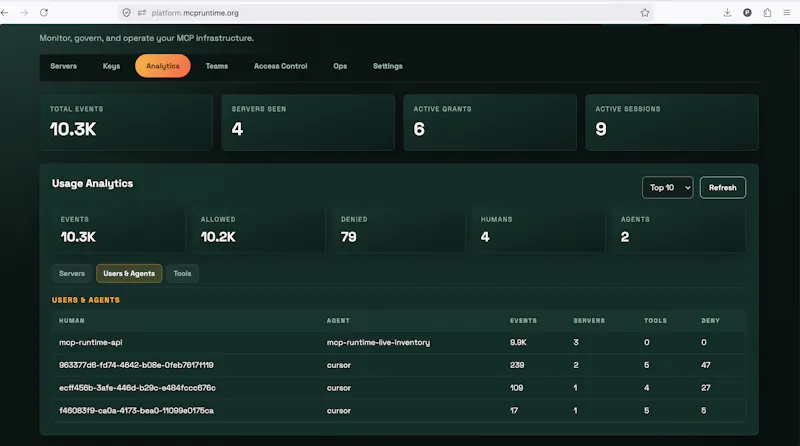The width and height of the screenshot is (800, 446).
Task: Select the mcp-runtime-api row
Action: tap(399, 342)
